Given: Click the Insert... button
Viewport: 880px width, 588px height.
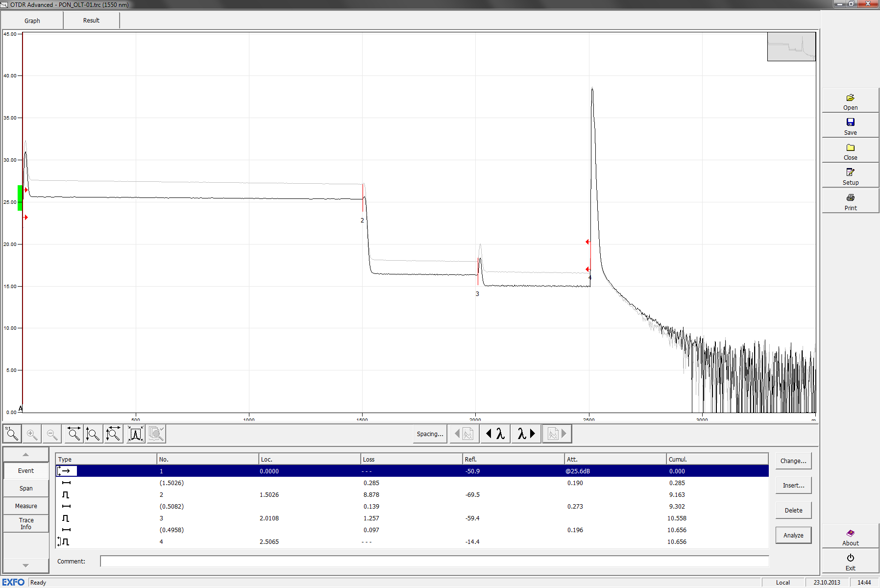Looking at the screenshot, I should tap(793, 486).
